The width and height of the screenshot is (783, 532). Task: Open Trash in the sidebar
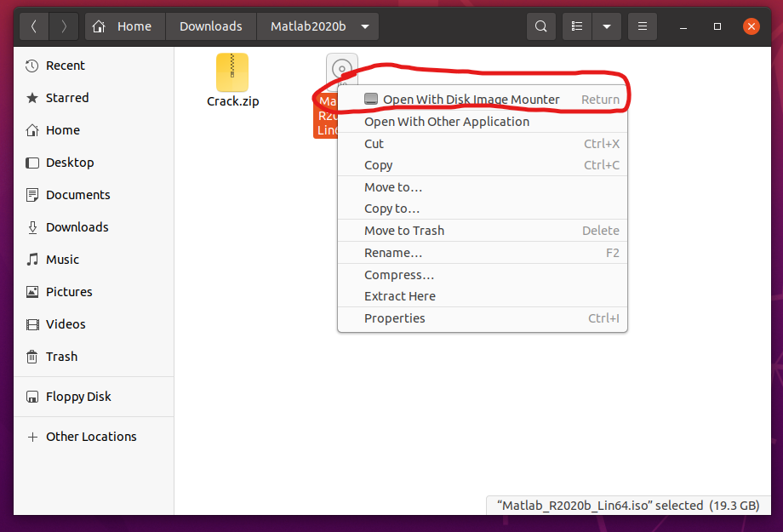(94, 357)
